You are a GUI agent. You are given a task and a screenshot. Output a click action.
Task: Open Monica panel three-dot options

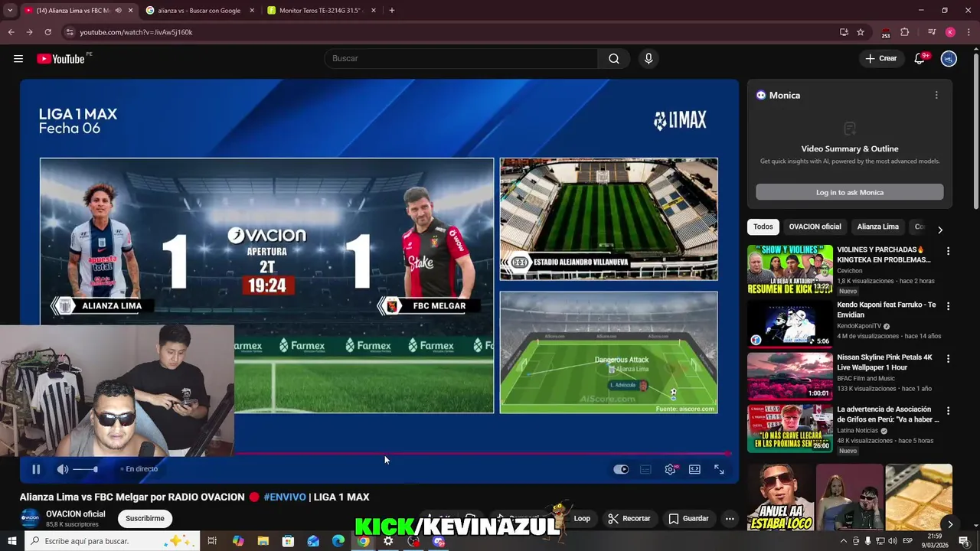936,95
